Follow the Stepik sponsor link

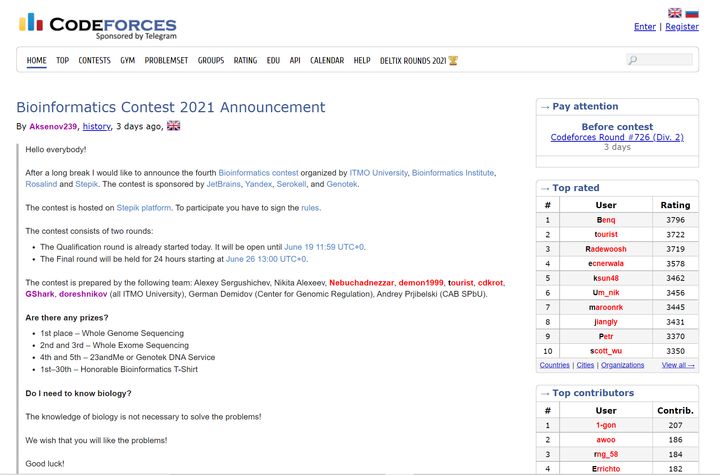[x=86, y=184]
